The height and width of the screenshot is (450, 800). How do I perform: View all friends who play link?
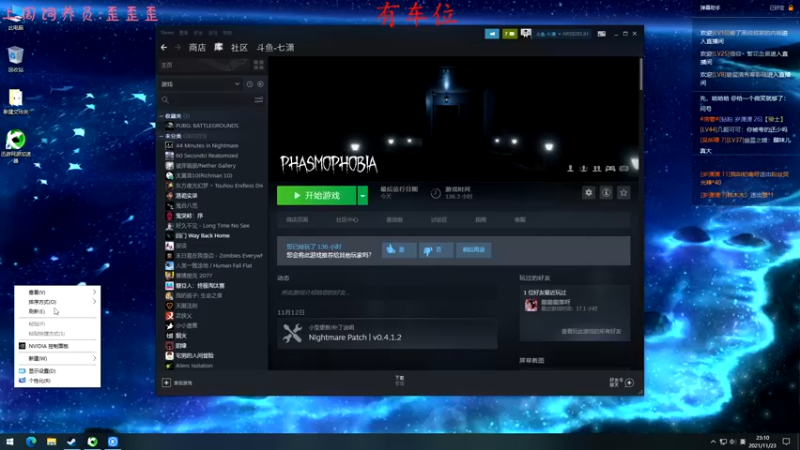pos(591,332)
